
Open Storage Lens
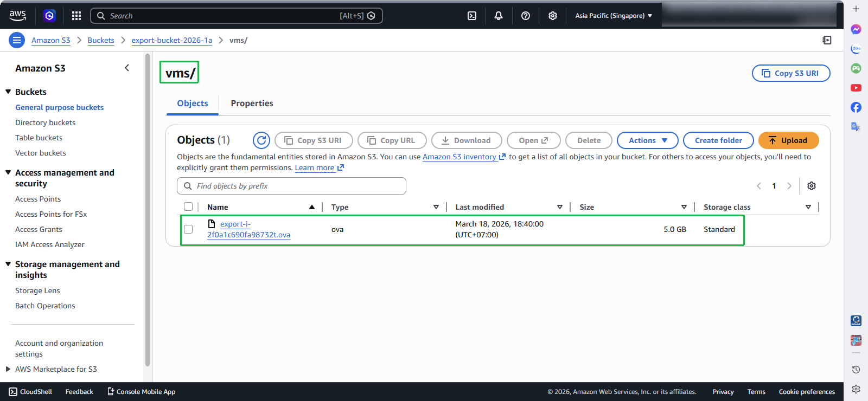tap(37, 290)
